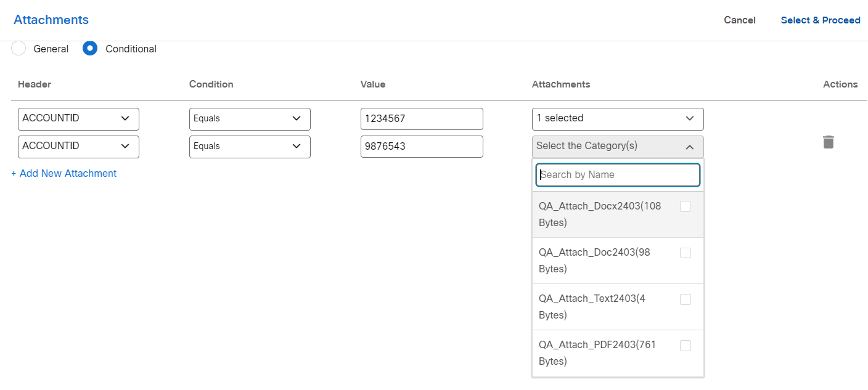Open the first Equals condition dropdown
868x390 pixels.
tap(250, 118)
